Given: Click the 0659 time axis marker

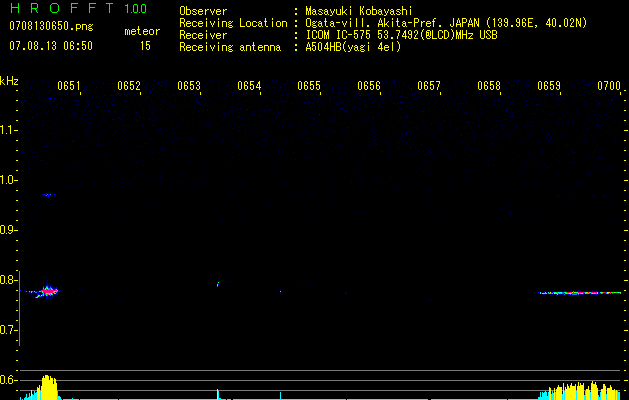Looking at the screenshot, I should point(549,86).
